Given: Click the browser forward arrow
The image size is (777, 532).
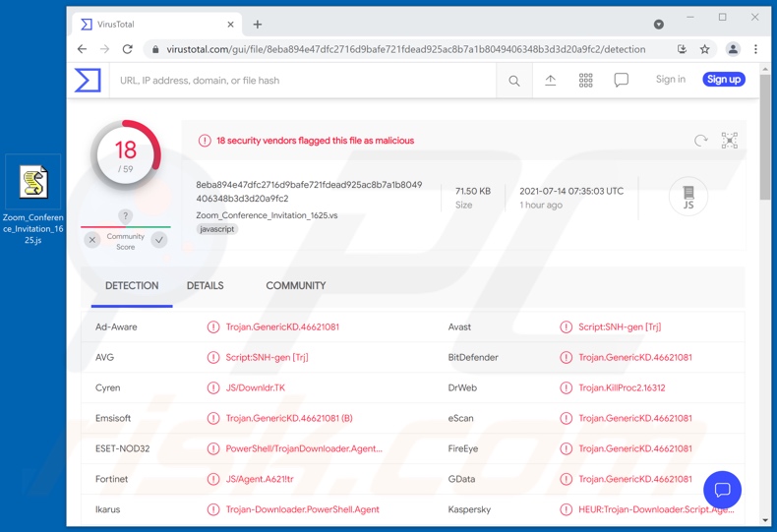Looking at the screenshot, I should pos(104,49).
